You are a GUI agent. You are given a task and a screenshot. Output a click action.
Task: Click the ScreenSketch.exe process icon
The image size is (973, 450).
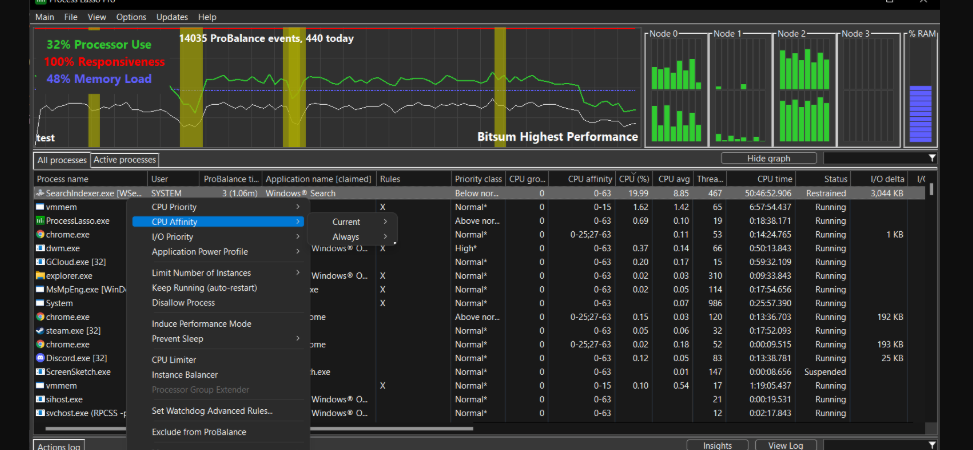(x=40, y=372)
